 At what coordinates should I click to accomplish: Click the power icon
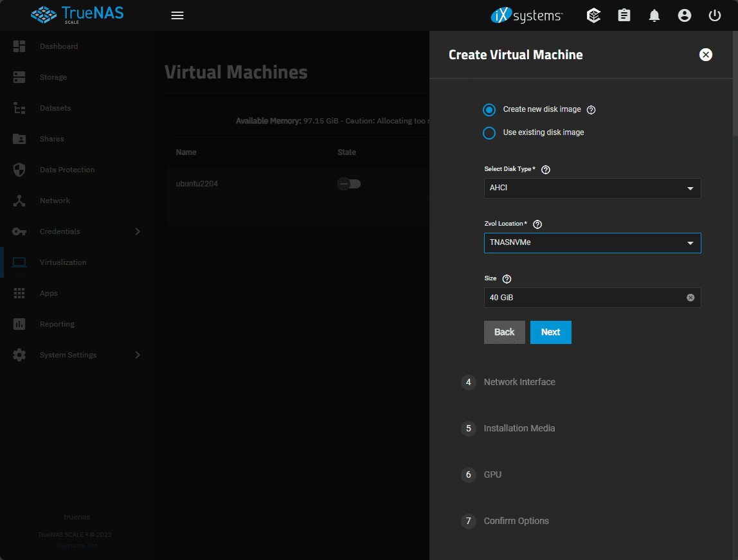[715, 15]
